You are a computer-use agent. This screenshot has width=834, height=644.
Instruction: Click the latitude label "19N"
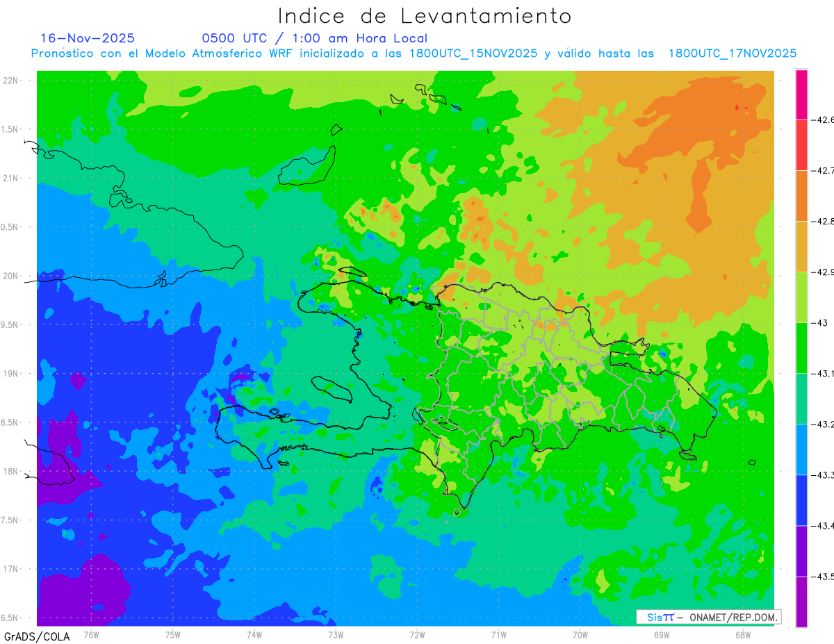pyautogui.click(x=11, y=374)
